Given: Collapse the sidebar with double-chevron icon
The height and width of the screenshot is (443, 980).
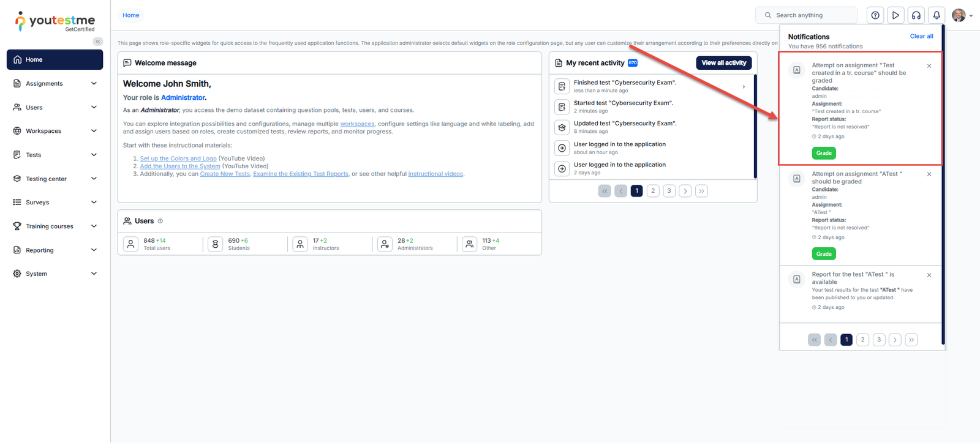Looking at the screenshot, I should (98, 42).
